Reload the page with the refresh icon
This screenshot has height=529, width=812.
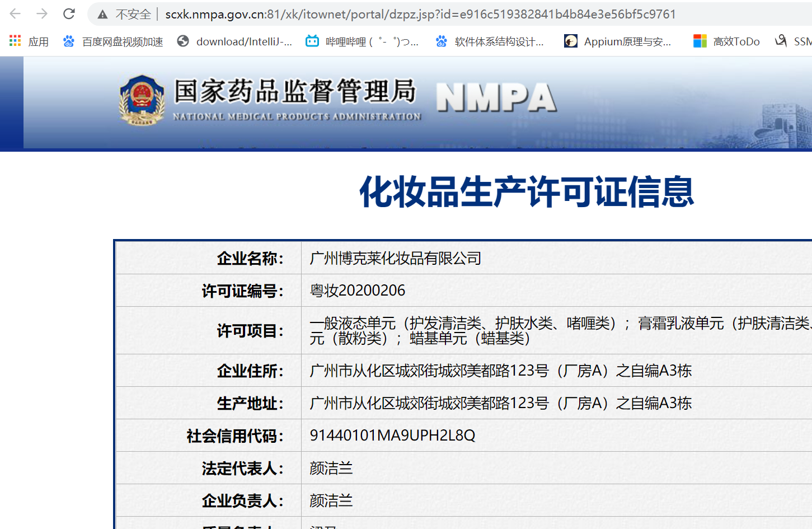pos(69,14)
